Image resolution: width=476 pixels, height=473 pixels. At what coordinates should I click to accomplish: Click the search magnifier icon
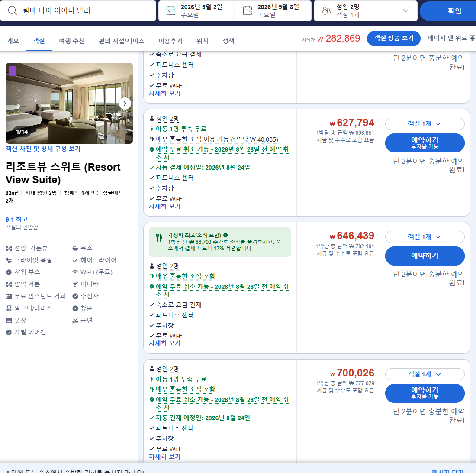tap(12, 11)
